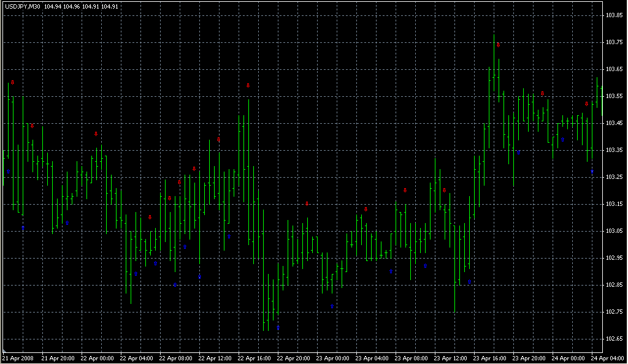Click the 103.85 price axis label

(x=615, y=15)
